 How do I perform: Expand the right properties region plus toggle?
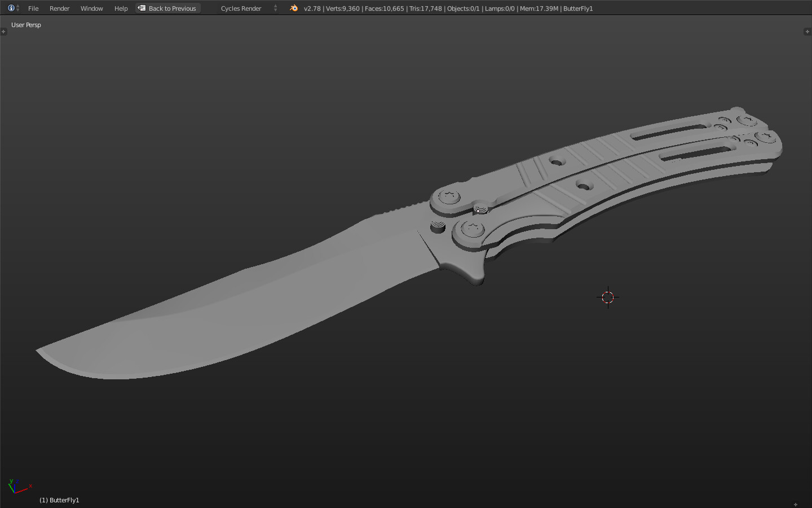(x=807, y=32)
